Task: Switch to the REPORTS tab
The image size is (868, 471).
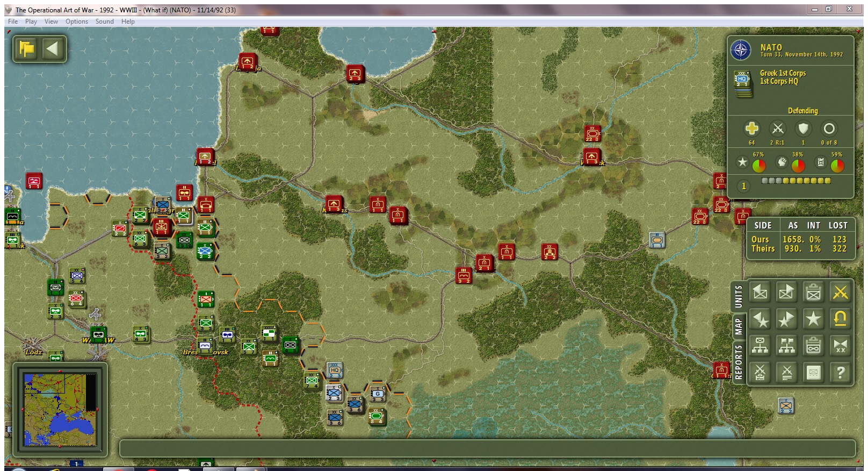Action: (x=739, y=362)
